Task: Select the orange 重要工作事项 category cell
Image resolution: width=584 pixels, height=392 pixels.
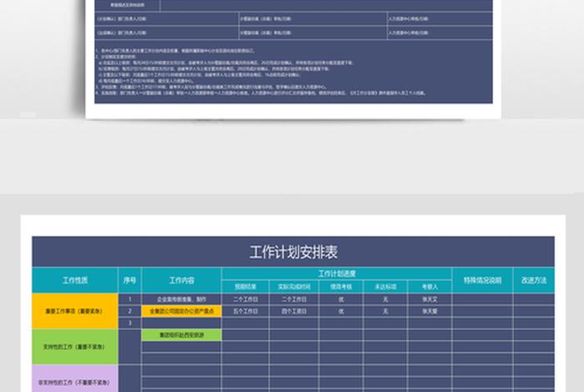Action: click(75, 311)
